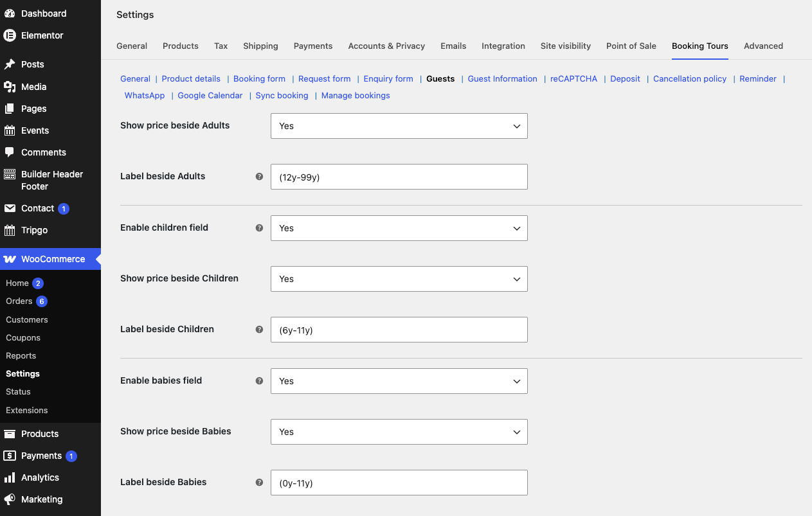Image resolution: width=812 pixels, height=516 pixels.
Task: Open WooCommerce Customers submenu item
Action: 27,319
